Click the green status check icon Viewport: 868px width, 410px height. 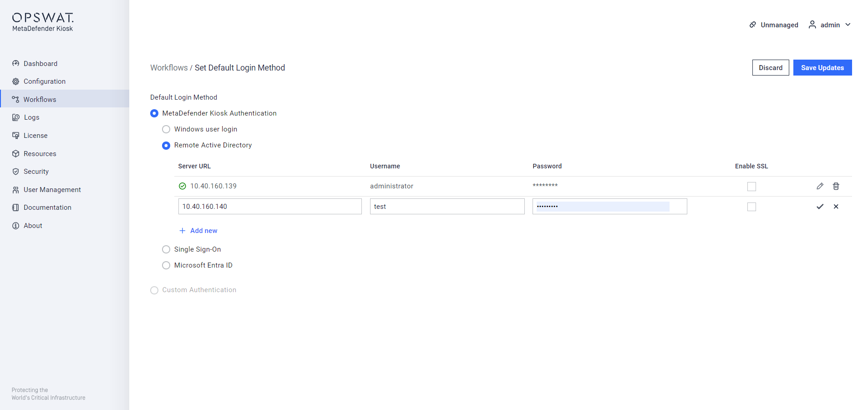(183, 186)
